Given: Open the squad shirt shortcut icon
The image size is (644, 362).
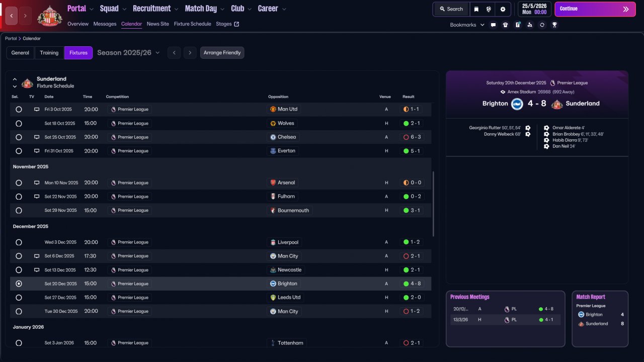Looking at the screenshot, I should click(x=505, y=25).
